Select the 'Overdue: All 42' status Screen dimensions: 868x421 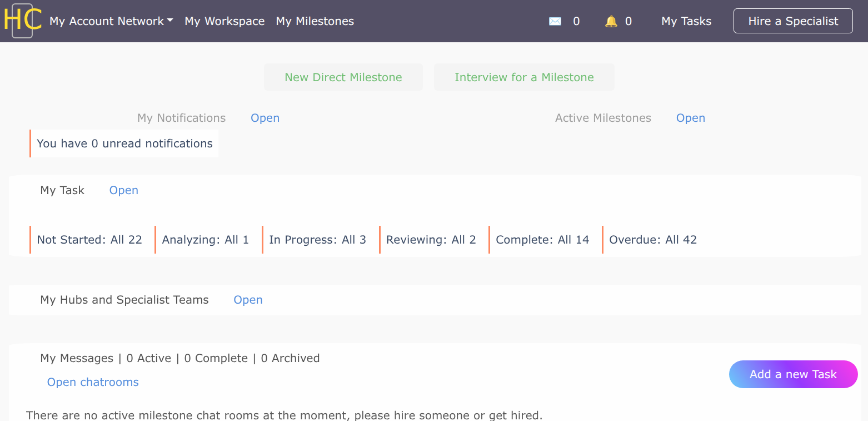[652, 240]
